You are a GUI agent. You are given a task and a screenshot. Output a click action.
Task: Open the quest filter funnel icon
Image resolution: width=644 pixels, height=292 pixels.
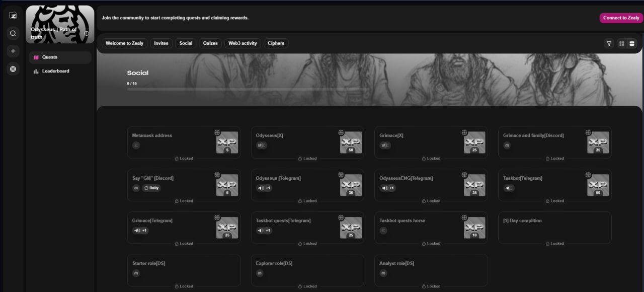click(609, 43)
